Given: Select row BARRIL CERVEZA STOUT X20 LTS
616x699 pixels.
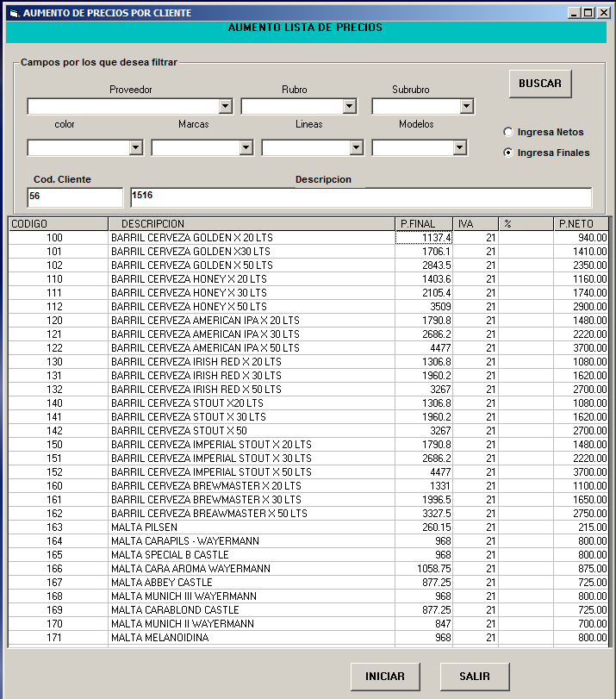Looking at the screenshot, I should (x=308, y=403).
